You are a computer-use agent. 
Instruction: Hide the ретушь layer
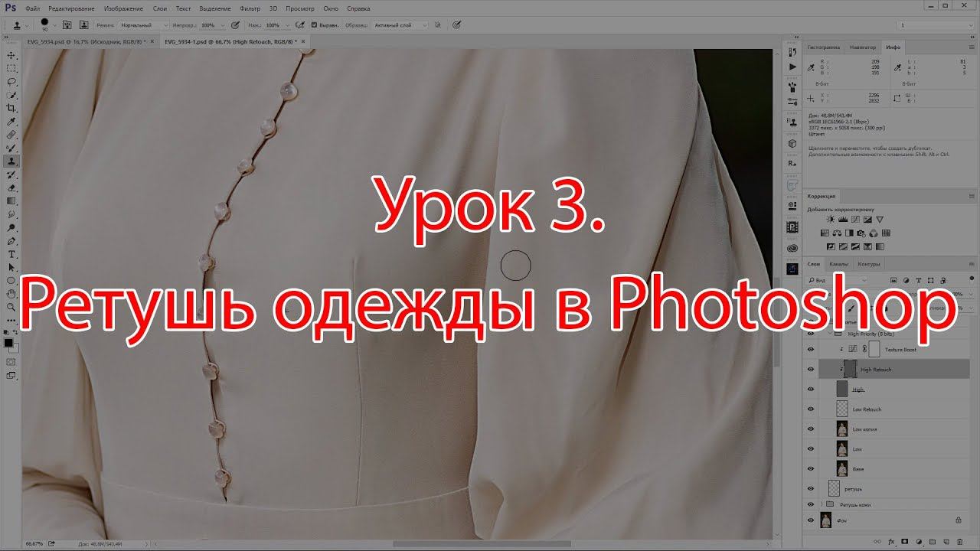pyautogui.click(x=811, y=488)
